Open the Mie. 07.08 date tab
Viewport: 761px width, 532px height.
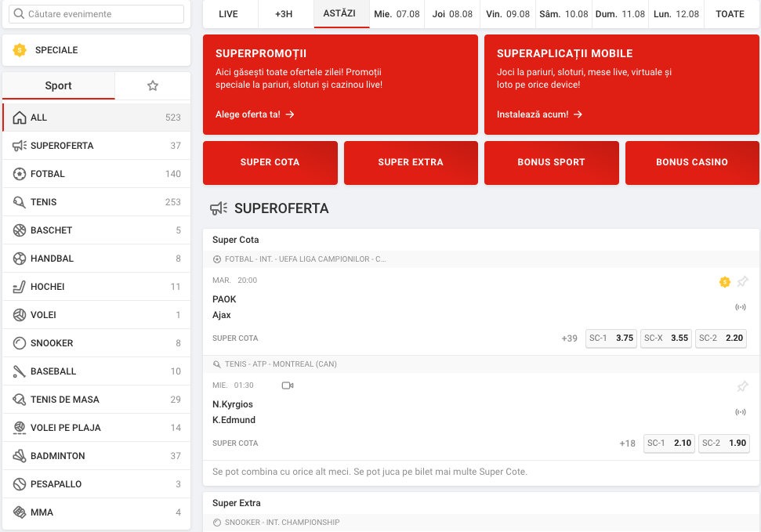pos(397,14)
